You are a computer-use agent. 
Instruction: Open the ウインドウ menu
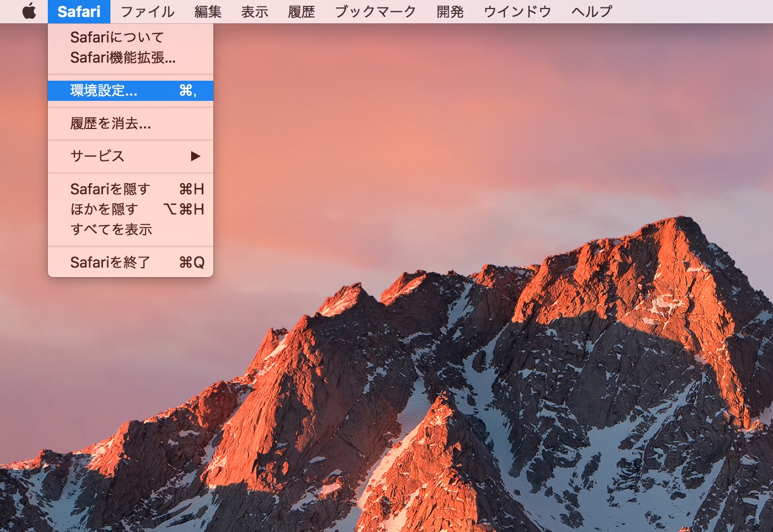tap(517, 11)
